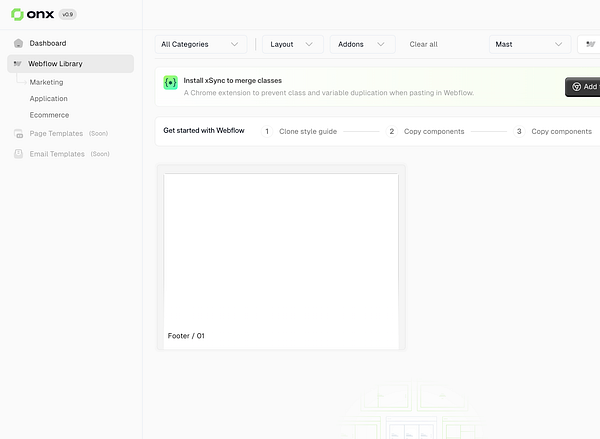Click the Webflow Library sidebar icon

coord(17,64)
